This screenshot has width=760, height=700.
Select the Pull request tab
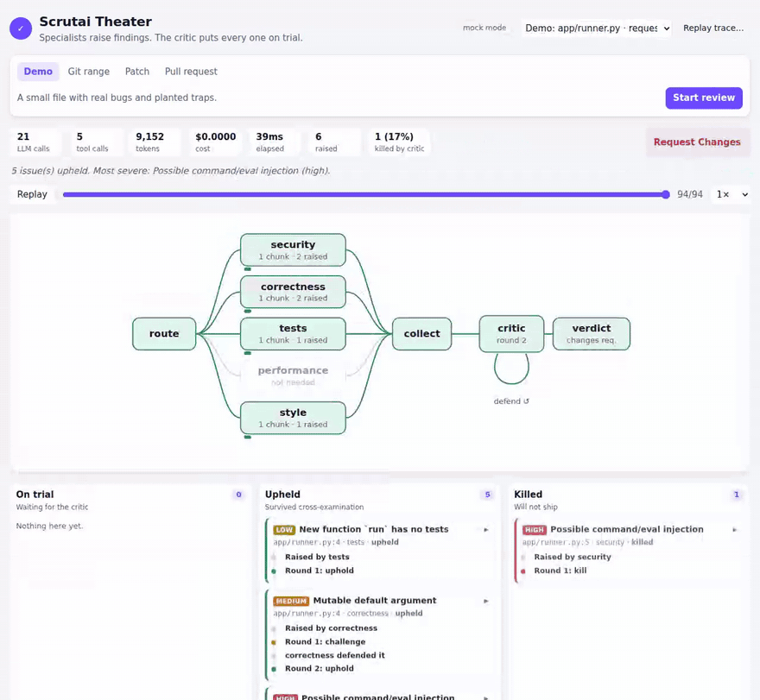point(191,72)
